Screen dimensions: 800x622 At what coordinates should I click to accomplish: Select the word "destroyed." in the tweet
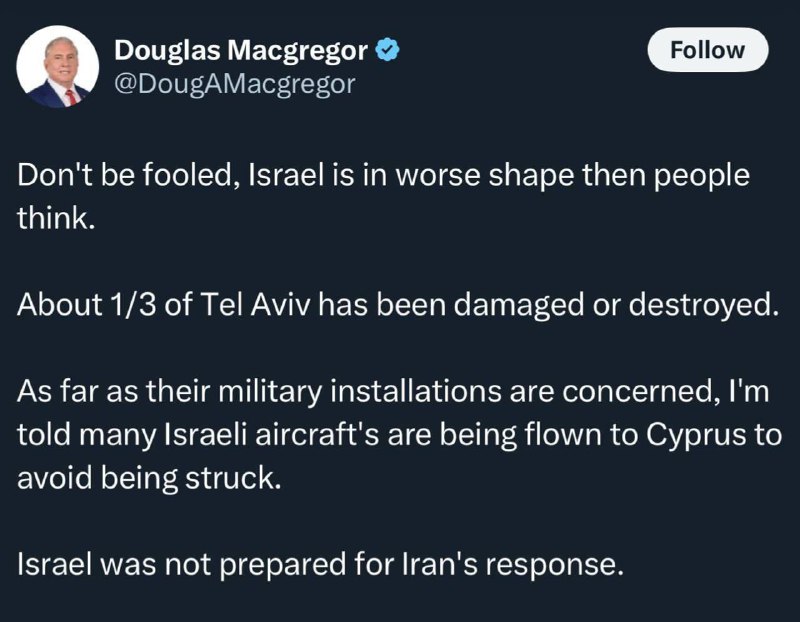pyautogui.click(x=704, y=305)
